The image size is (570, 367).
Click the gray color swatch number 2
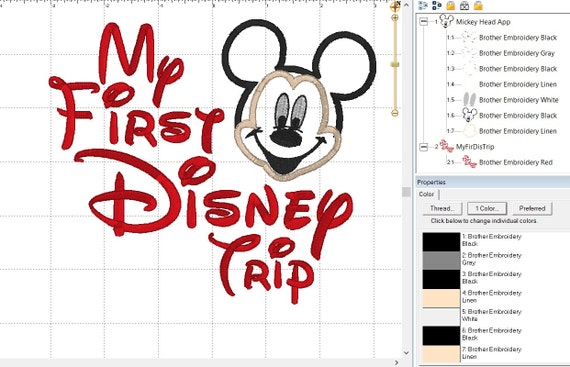pyautogui.click(x=441, y=261)
